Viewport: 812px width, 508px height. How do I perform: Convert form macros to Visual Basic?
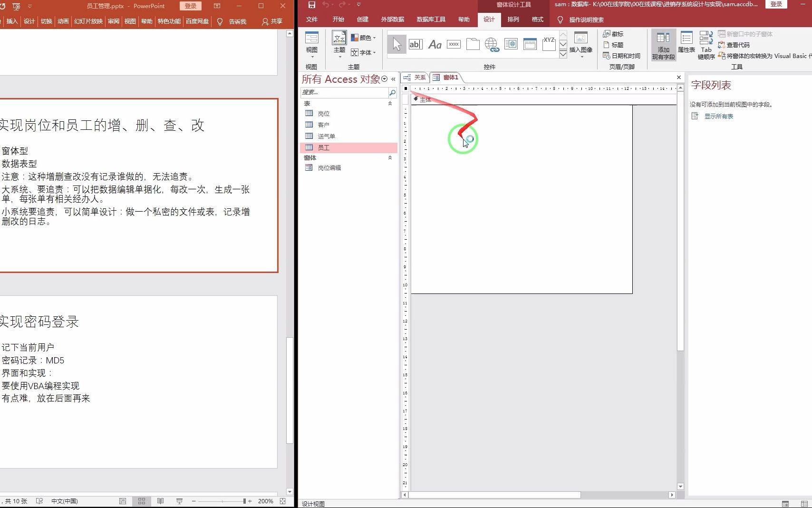click(764, 56)
